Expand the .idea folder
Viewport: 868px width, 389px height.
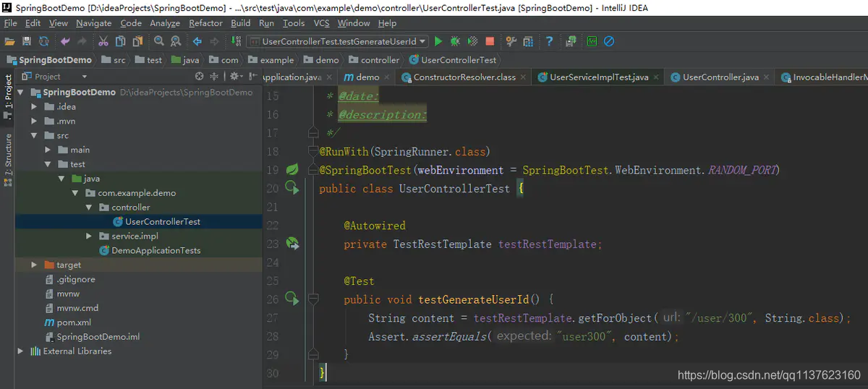34,107
